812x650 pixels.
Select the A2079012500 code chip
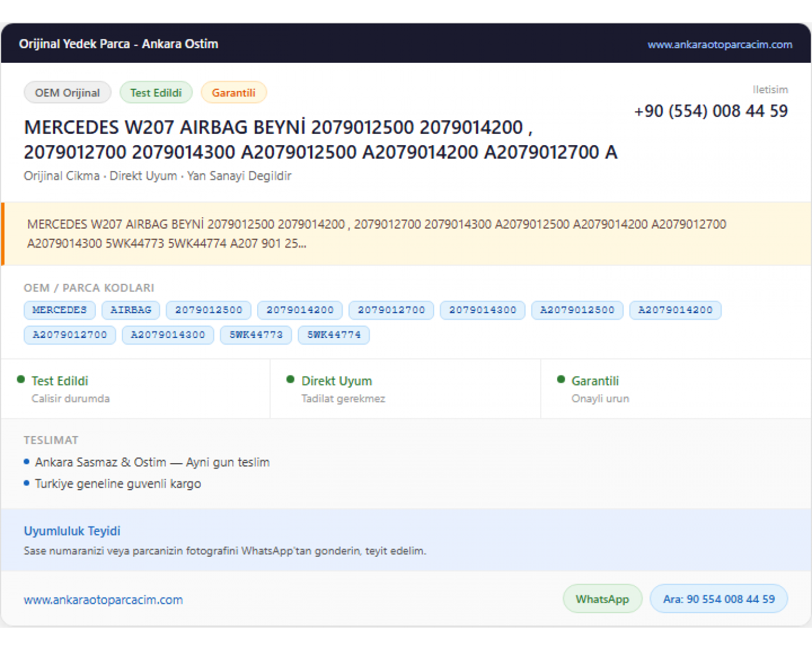577,310
